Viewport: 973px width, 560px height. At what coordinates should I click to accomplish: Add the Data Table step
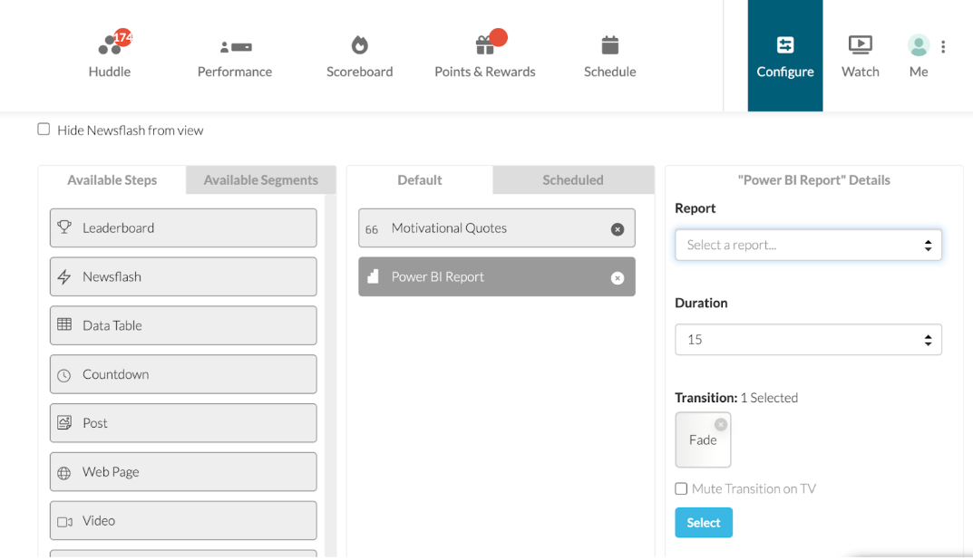pos(183,325)
